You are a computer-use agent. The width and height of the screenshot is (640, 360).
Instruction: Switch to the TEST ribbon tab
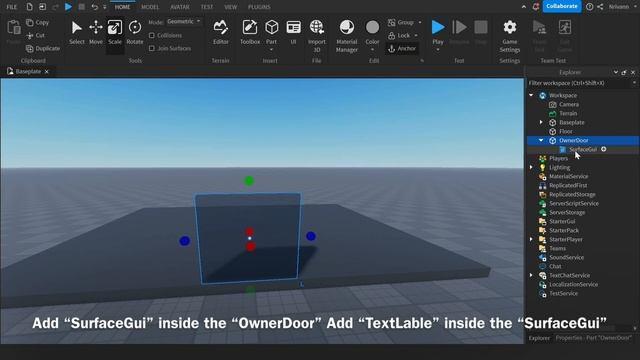[x=207, y=7]
